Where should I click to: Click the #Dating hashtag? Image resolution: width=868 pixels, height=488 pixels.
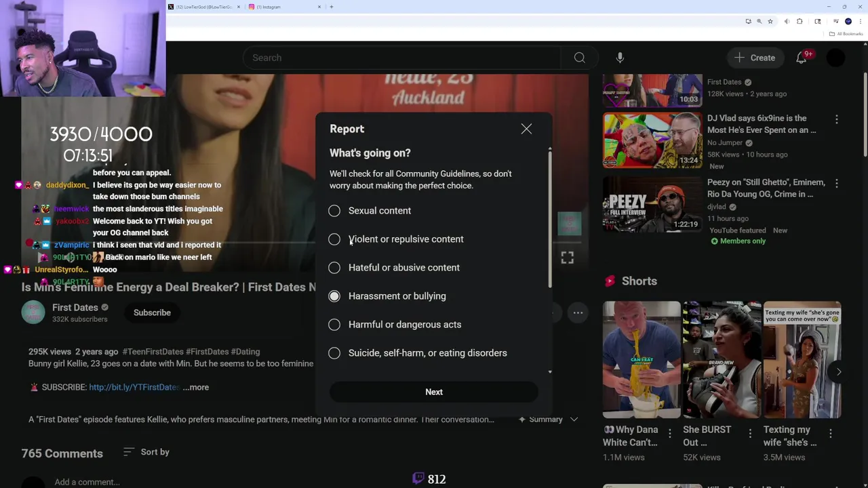click(x=245, y=352)
